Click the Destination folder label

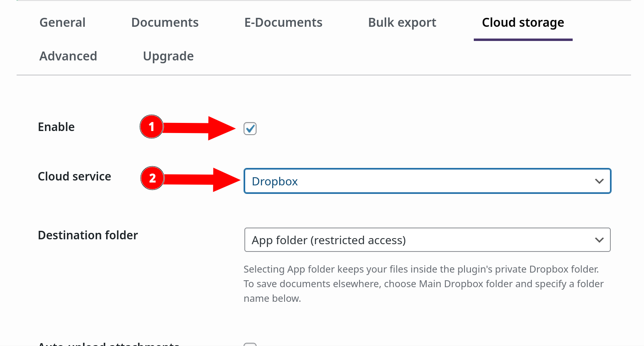tap(88, 235)
